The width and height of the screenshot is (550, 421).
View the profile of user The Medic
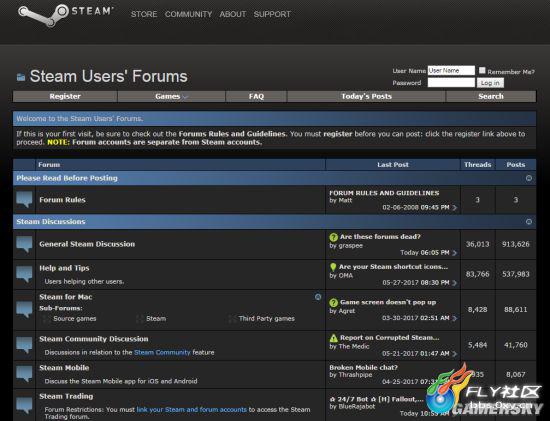coord(354,347)
